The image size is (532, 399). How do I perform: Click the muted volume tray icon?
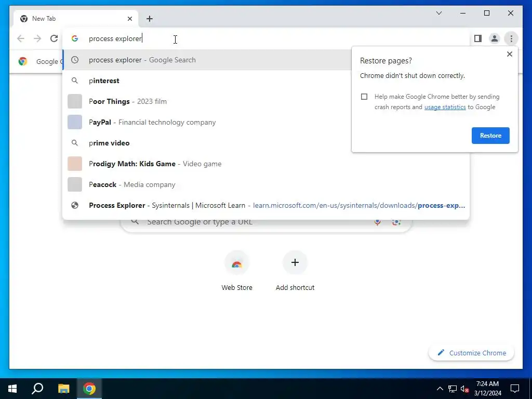(464, 389)
